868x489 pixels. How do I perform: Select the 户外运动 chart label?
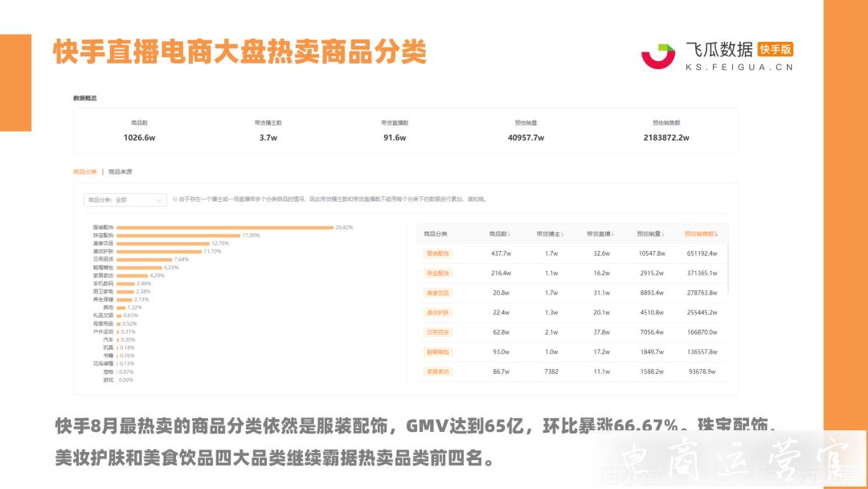click(x=103, y=331)
